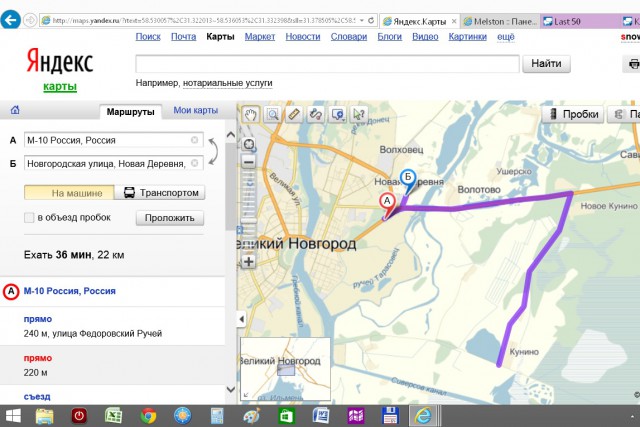Switch to the 'Яндекс.Карты' browser tab
640x427 pixels.
click(x=420, y=21)
